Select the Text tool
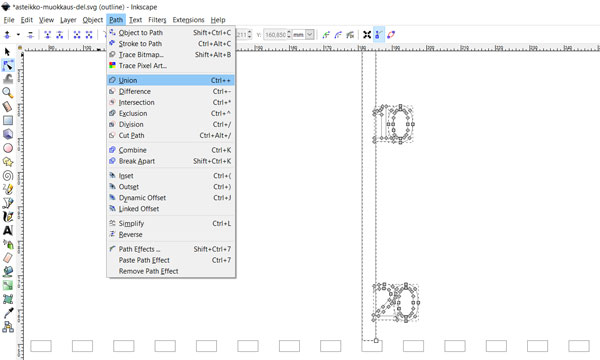600x360 pixels. click(x=8, y=230)
